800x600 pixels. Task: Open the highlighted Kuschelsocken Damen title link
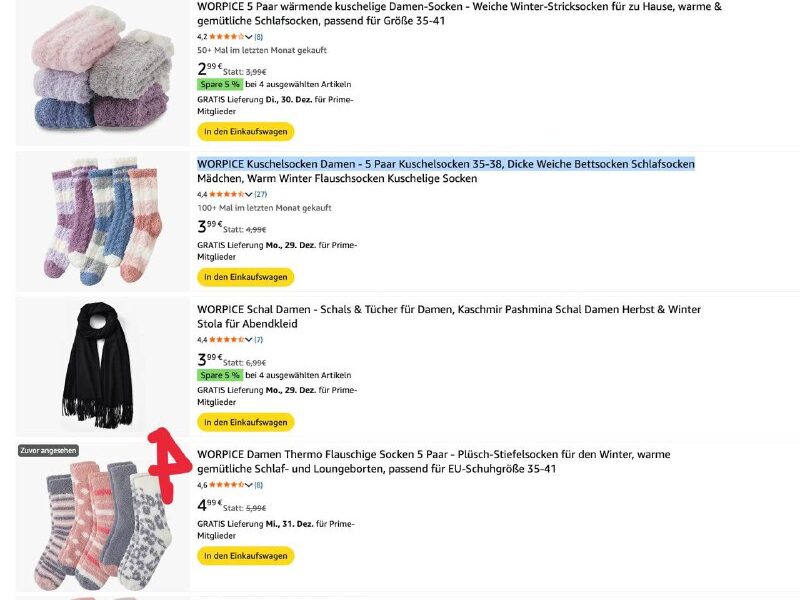click(445, 164)
